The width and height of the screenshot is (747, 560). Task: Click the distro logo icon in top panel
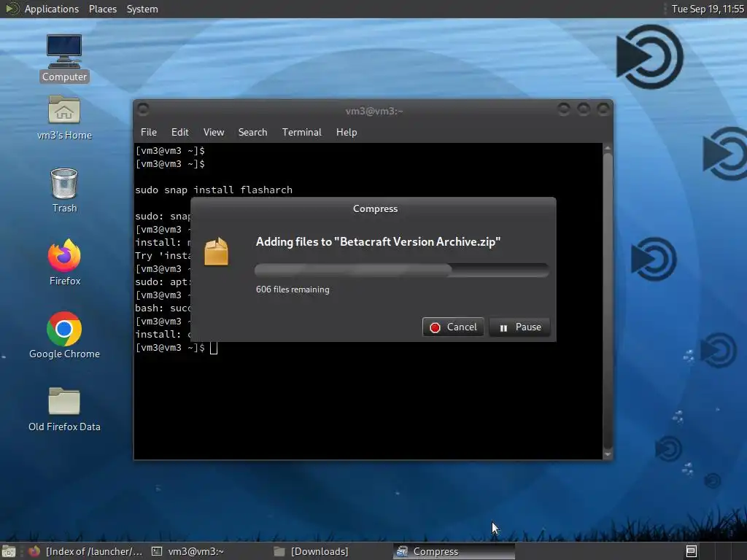12,9
